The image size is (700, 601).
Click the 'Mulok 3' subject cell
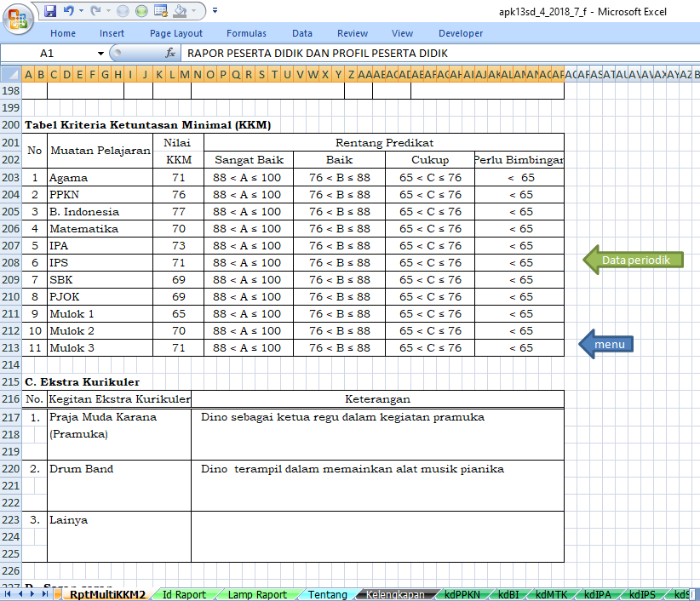(100, 348)
